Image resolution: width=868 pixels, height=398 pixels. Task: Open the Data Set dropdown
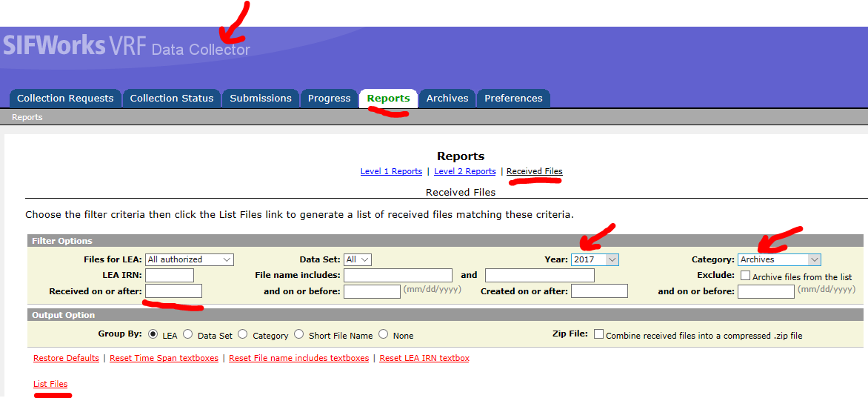[x=357, y=259]
